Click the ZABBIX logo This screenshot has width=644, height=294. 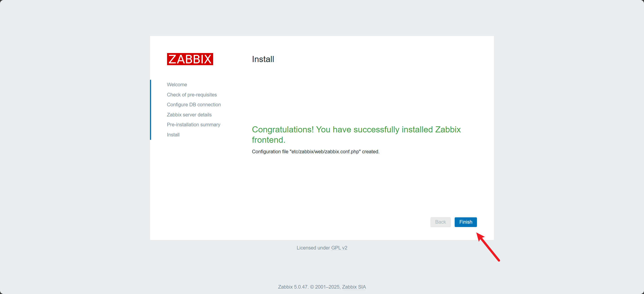pyautogui.click(x=190, y=59)
